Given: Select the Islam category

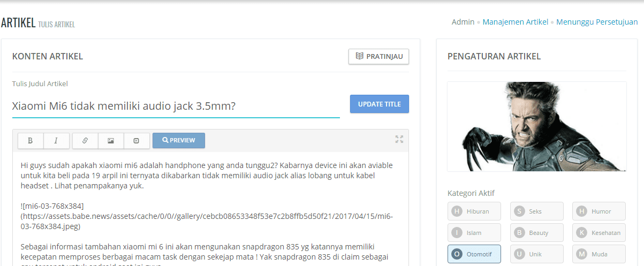Looking at the screenshot, I should tap(474, 233).
